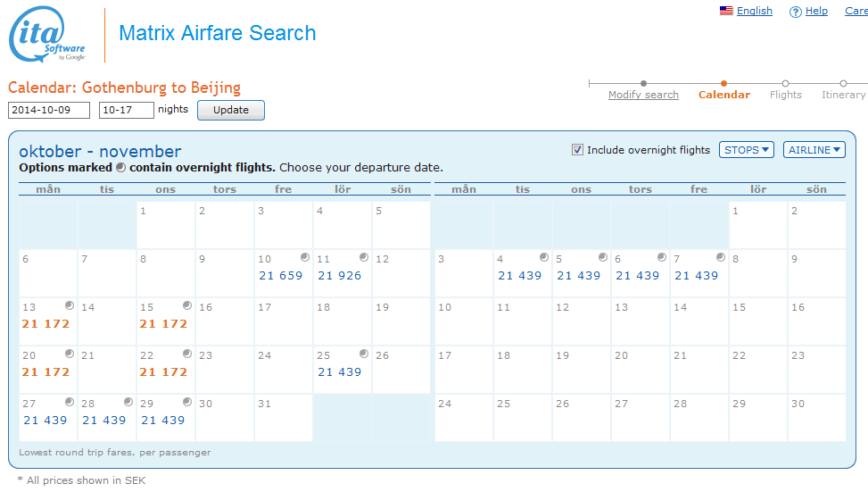The image size is (868, 492).
Task: Open the AIRLINE dropdown filter
Action: tap(814, 150)
